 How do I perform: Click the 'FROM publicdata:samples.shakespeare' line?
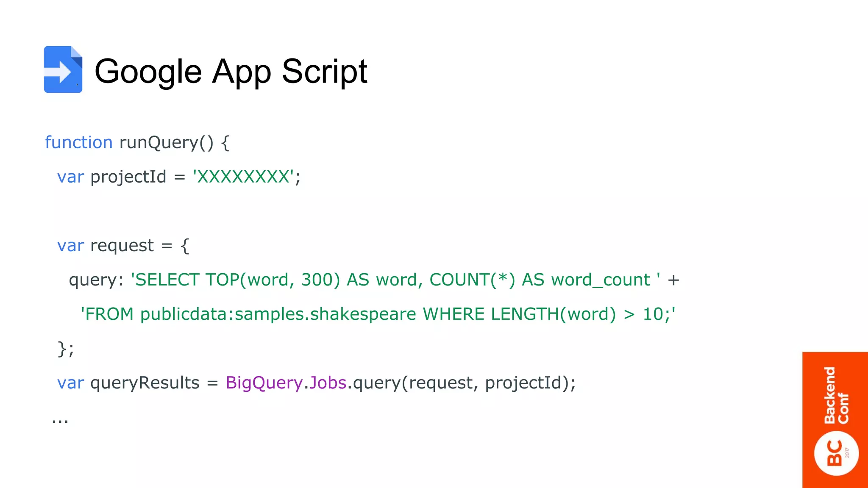click(378, 314)
